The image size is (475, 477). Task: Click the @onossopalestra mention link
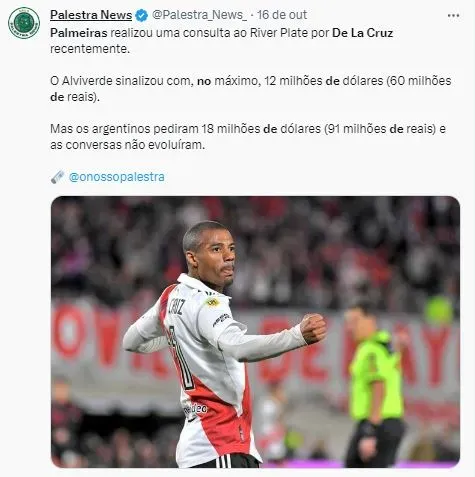click(x=116, y=177)
